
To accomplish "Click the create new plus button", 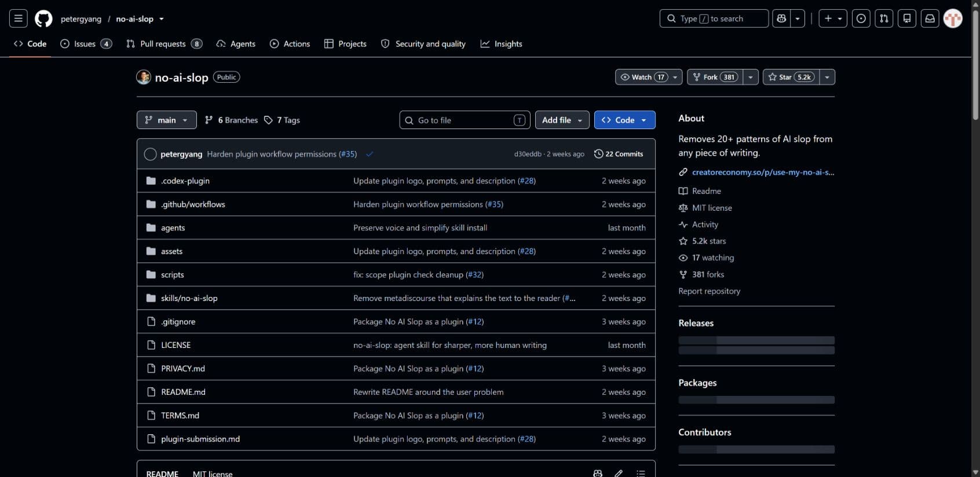I will 833,19.
